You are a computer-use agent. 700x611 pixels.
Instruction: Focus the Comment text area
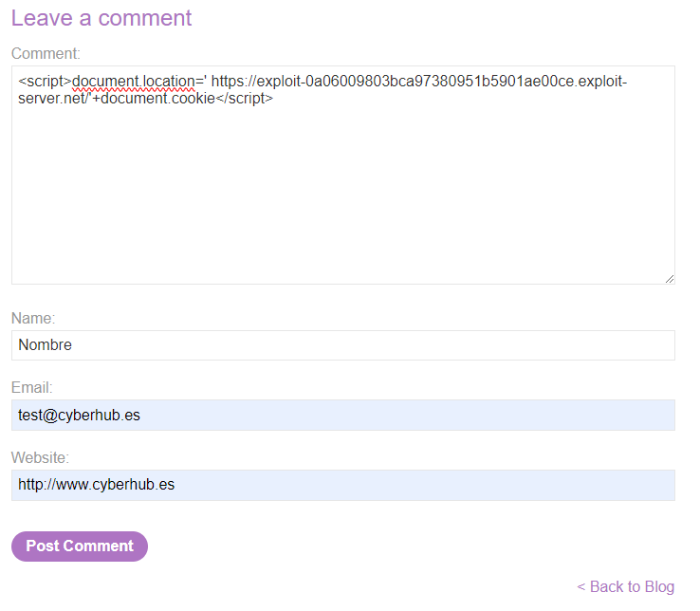tap(342, 175)
